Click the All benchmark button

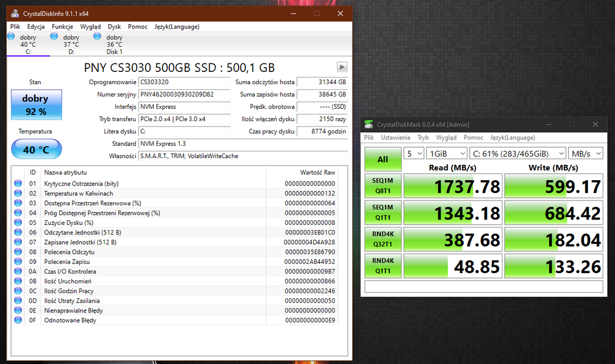383,159
